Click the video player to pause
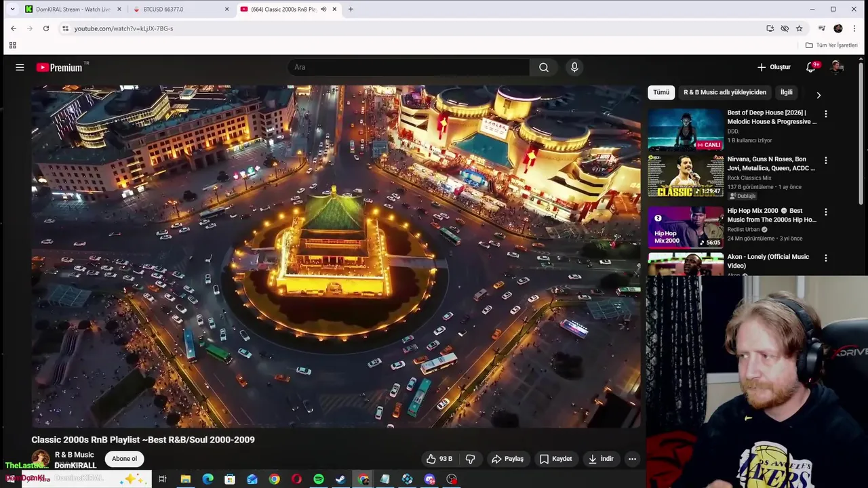 pyautogui.click(x=336, y=256)
